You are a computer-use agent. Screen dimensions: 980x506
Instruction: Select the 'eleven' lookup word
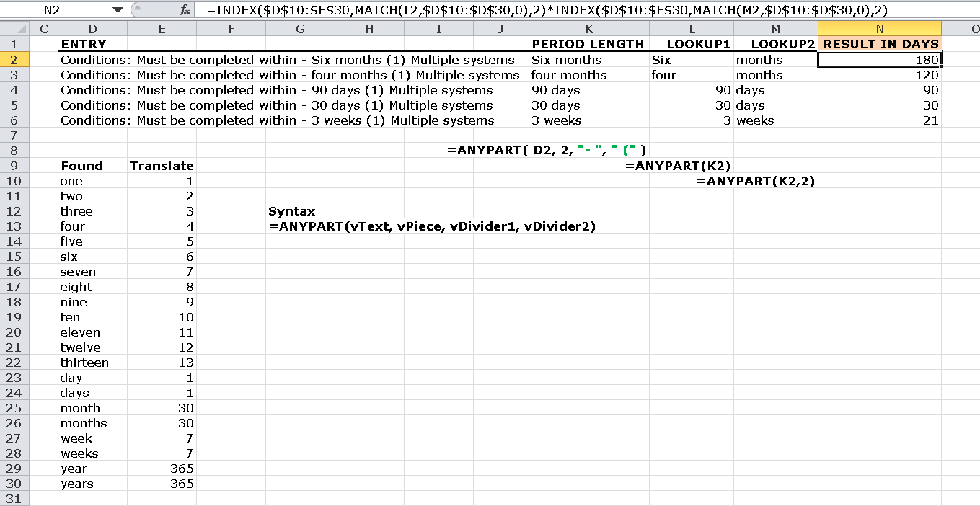pos(92,332)
